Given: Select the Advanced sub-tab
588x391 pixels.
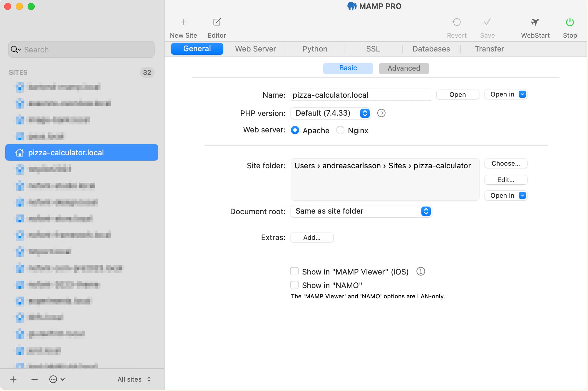Looking at the screenshot, I should 404,68.
